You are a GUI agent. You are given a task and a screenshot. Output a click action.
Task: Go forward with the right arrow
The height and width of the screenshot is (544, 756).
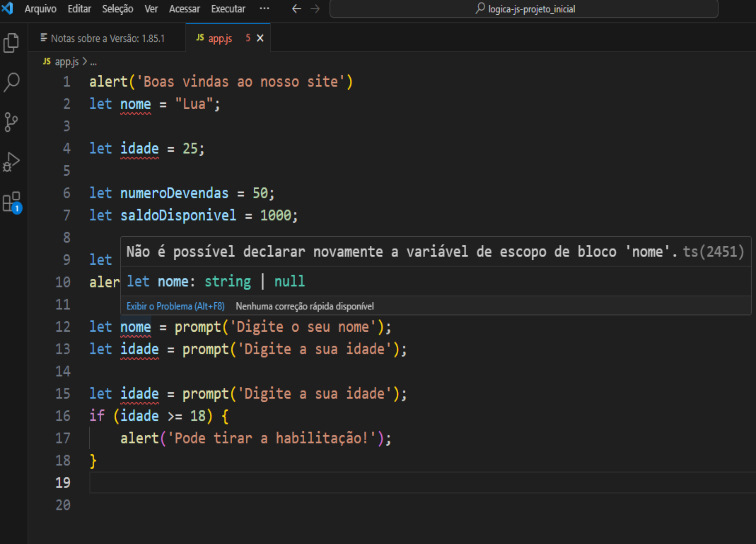coord(315,9)
